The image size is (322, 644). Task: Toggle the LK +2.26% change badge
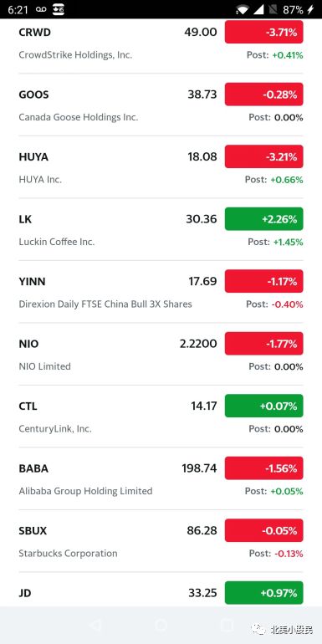263,219
